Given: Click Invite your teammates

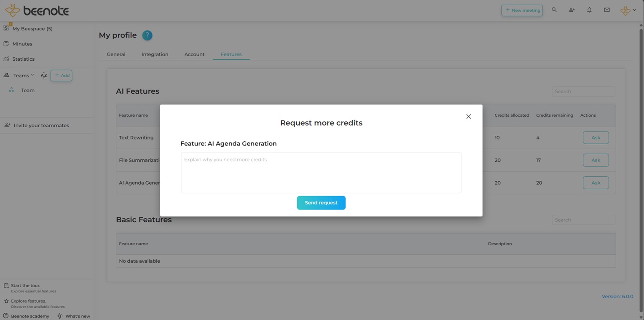Looking at the screenshot, I should (x=41, y=126).
